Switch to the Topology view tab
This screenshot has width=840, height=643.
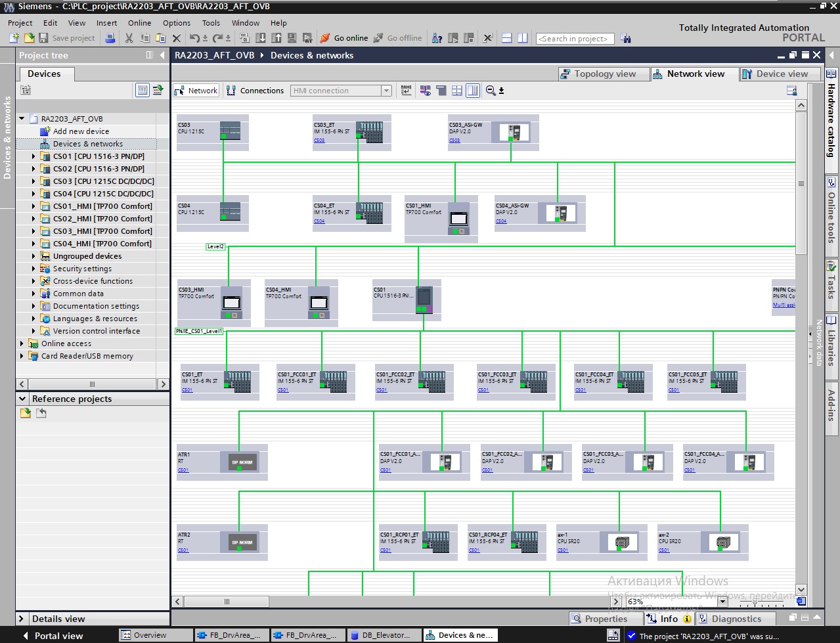[598, 74]
